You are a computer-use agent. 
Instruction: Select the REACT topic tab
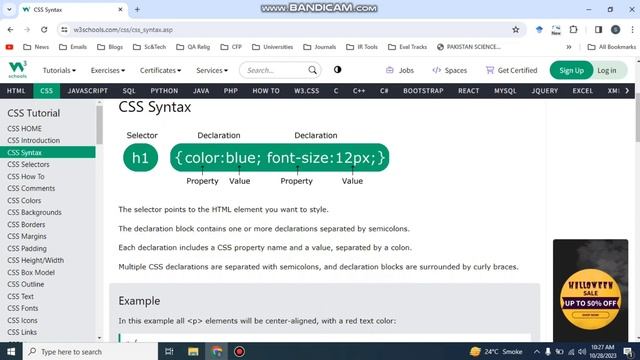(469, 91)
